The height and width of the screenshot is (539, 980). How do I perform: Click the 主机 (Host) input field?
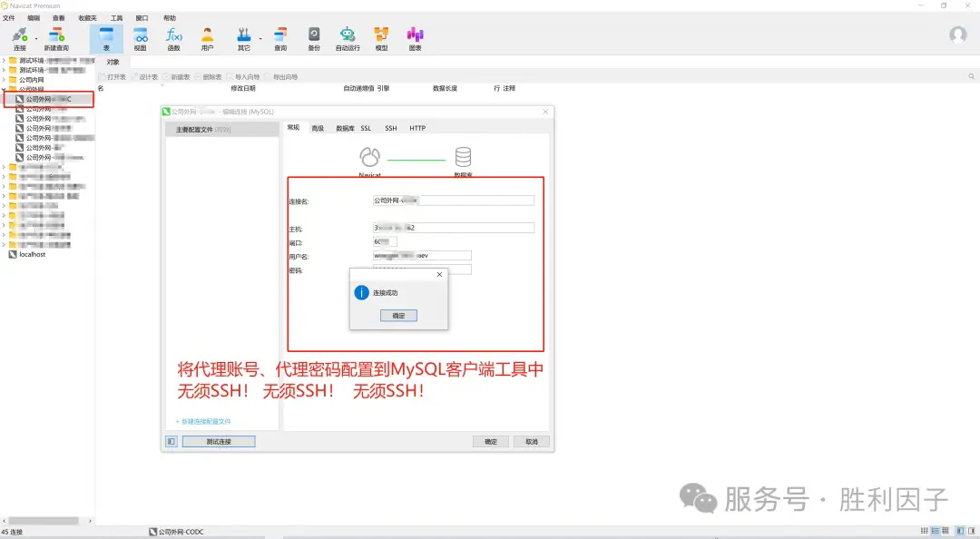click(x=454, y=228)
